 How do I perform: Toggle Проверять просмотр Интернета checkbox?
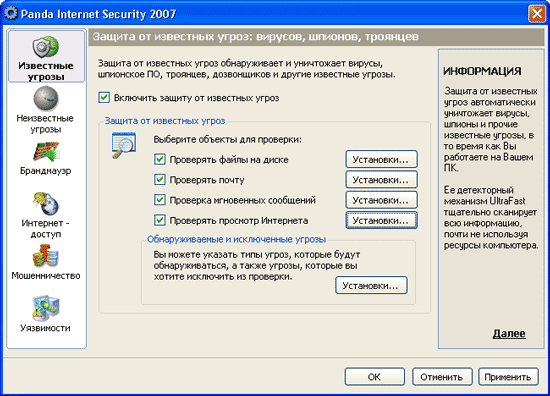point(160,220)
